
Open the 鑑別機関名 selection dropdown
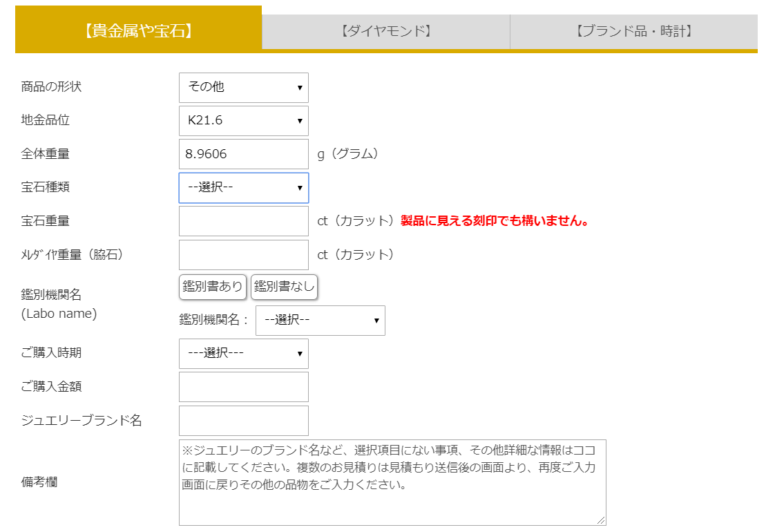click(320, 321)
